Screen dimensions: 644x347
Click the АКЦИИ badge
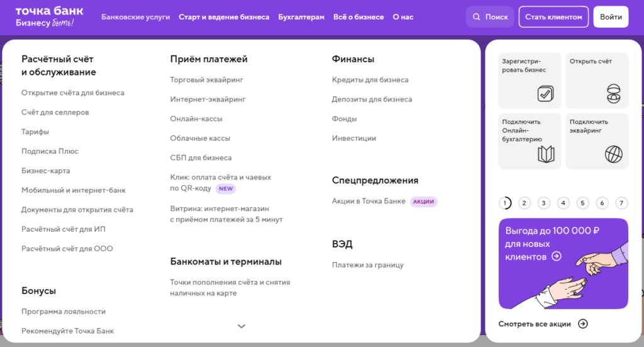423,202
